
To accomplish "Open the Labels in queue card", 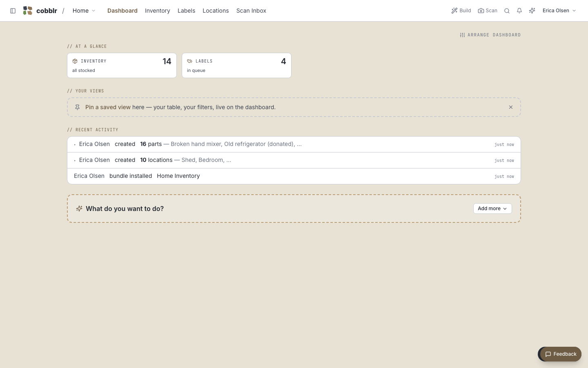I will point(236,65).
